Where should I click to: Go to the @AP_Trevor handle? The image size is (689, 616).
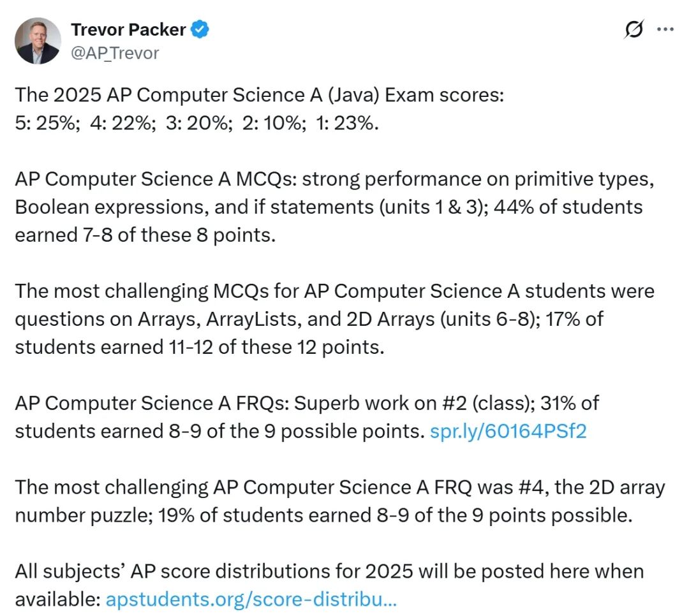pyautogui.click(x=115, y=53)
